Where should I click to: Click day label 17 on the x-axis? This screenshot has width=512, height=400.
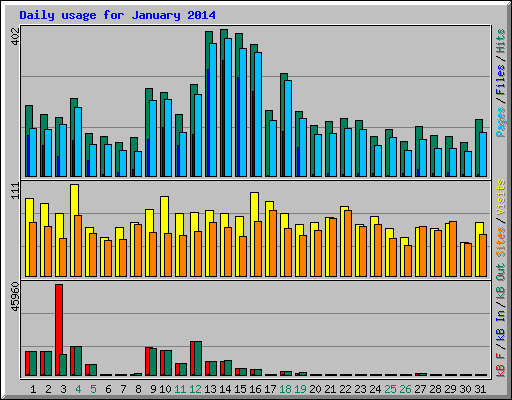point(270,389)
